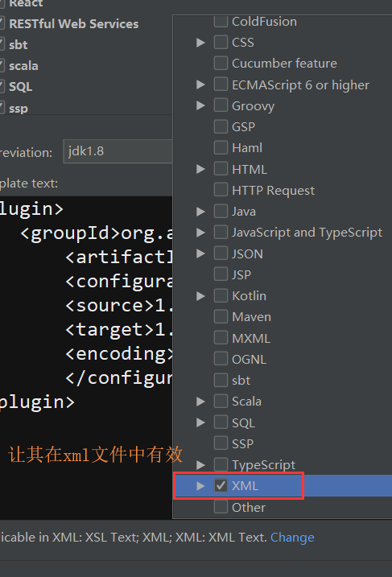Check the Other context checkbox
The image size is (392, 577).
click(x=221, y=507)
